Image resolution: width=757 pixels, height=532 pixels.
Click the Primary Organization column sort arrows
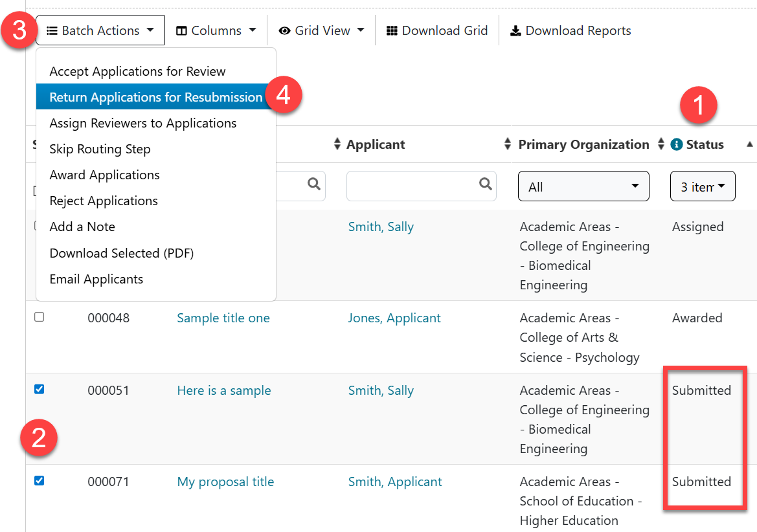tap(661, 144)
